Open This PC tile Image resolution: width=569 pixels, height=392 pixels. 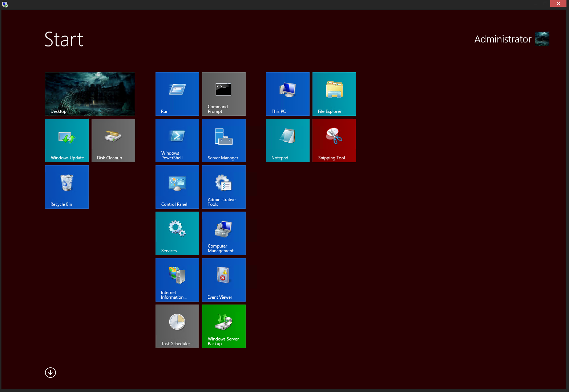click(288, 94)
